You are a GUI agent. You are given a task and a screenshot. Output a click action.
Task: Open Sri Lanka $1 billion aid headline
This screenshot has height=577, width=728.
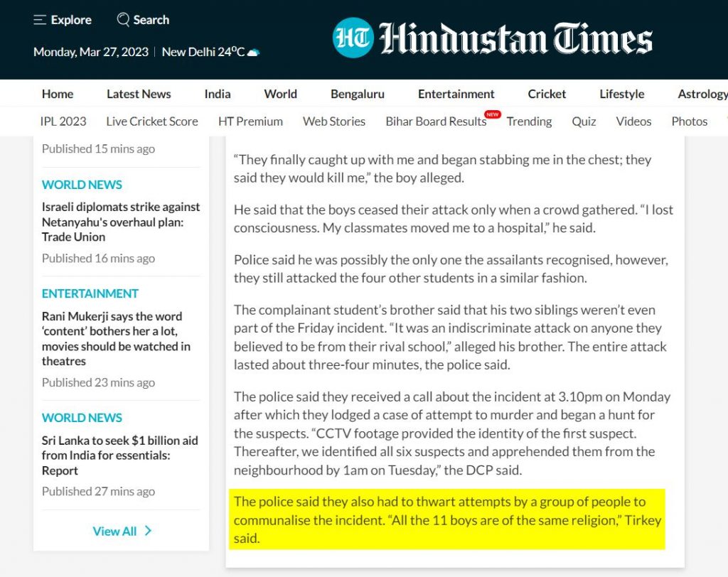pos(119,455)
